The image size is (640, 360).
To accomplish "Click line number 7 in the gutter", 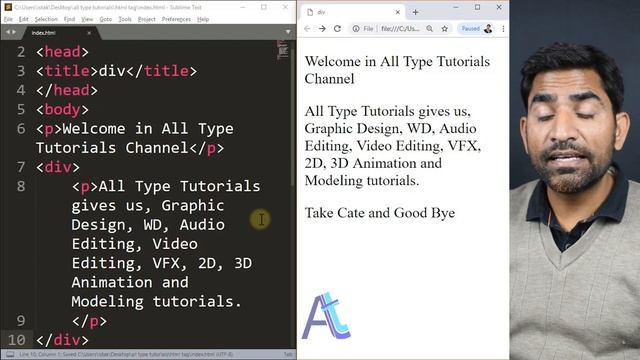I will click(x=21, y=167).
